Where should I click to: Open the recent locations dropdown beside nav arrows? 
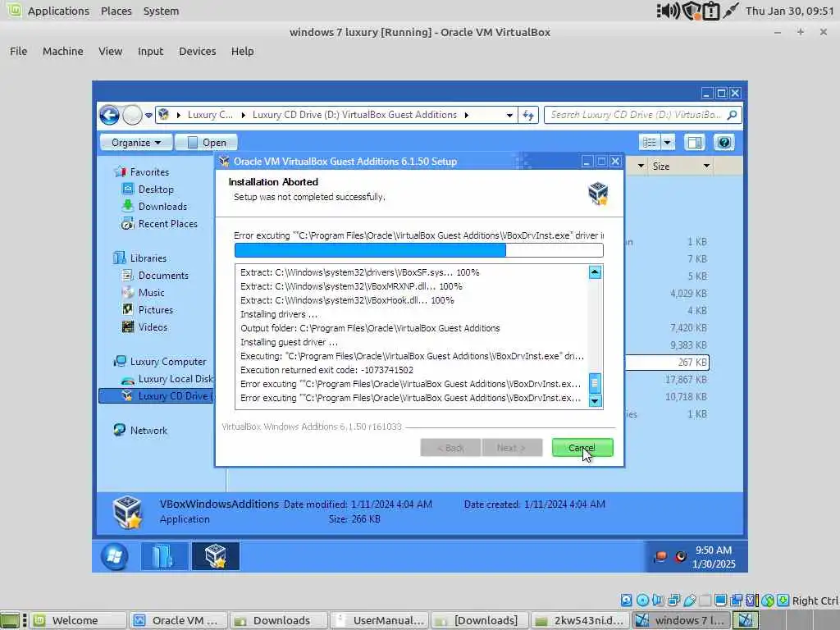(149, 115)
